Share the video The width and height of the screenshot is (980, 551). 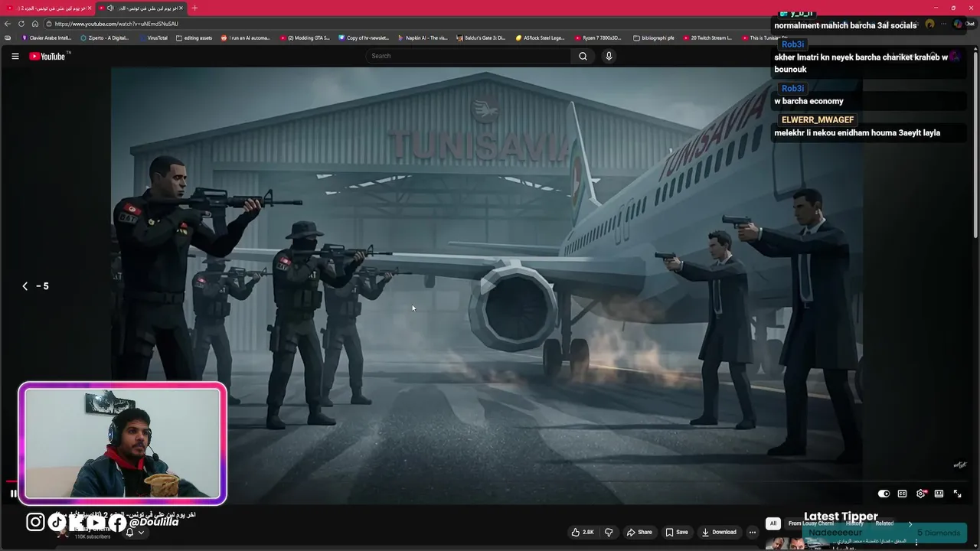pos(639,532)
